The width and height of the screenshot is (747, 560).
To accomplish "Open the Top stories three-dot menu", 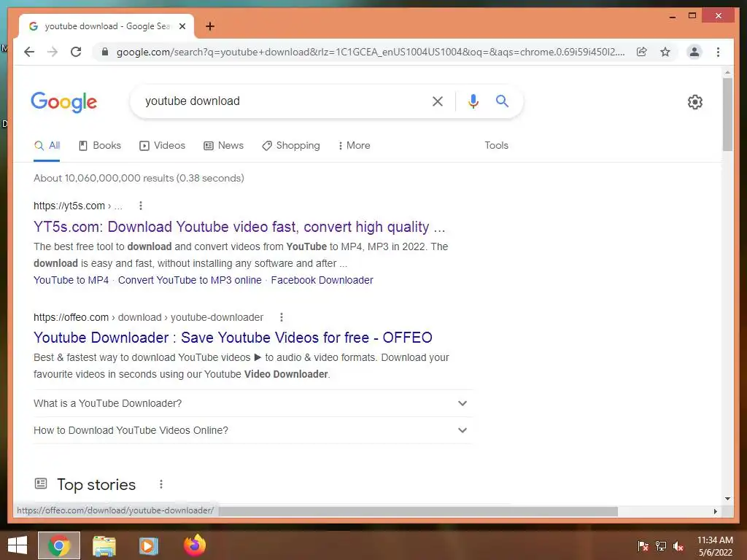I will point(161,484).
